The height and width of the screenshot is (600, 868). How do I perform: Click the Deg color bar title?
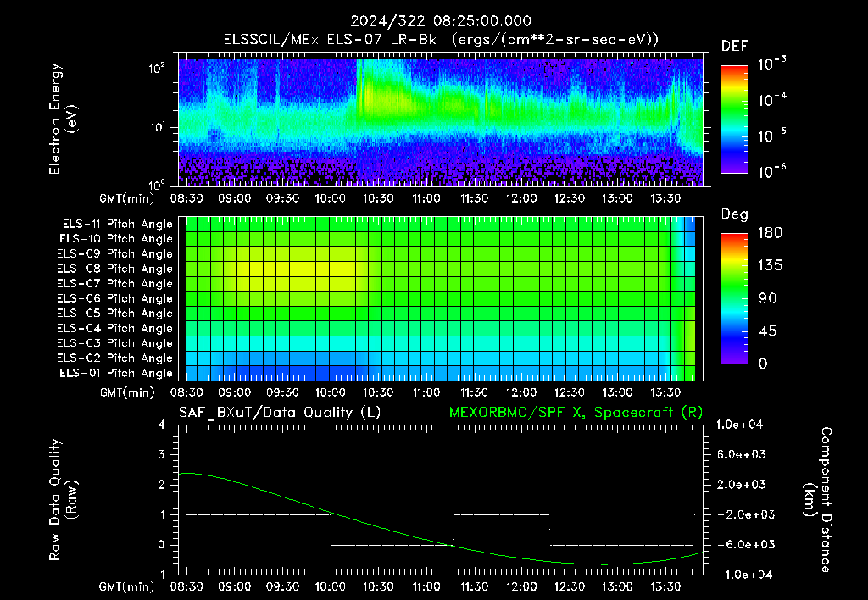click(735, 214)
